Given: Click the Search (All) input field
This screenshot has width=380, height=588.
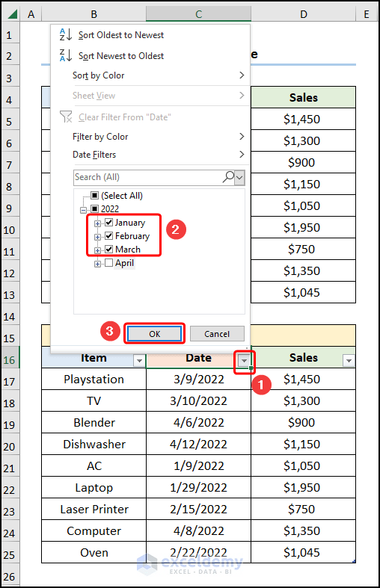Looking at the screenshot, I should 148,177.
